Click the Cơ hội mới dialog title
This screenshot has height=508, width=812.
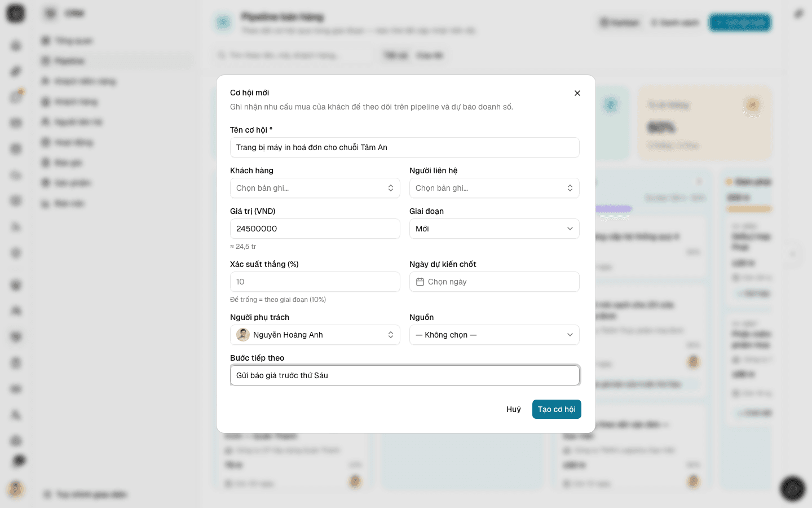pyautogui.click(x=249, y=93)
